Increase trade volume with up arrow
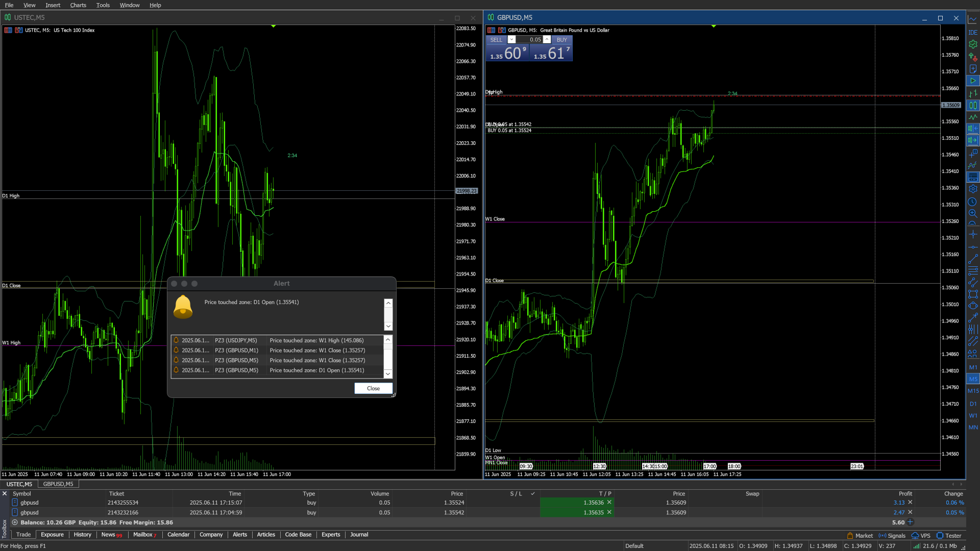Viewport: 980px width, 551px height. pyautogui.click(x=547, y=39)
